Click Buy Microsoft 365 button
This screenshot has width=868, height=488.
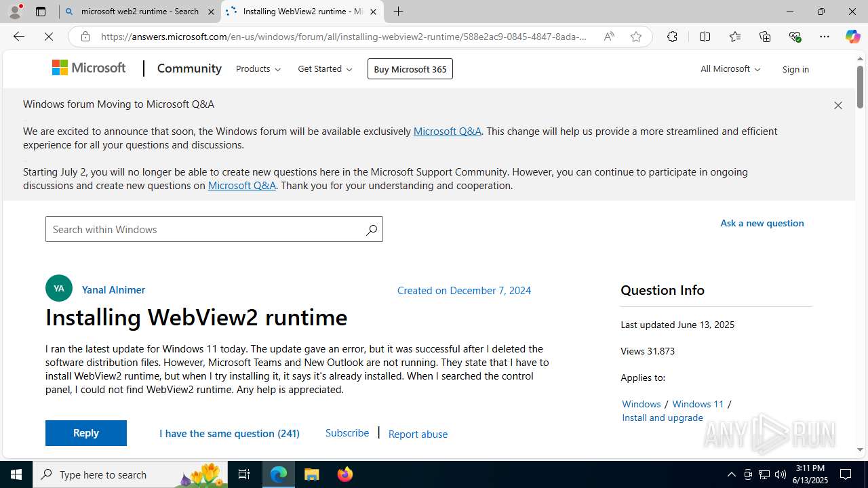point(410,68)
